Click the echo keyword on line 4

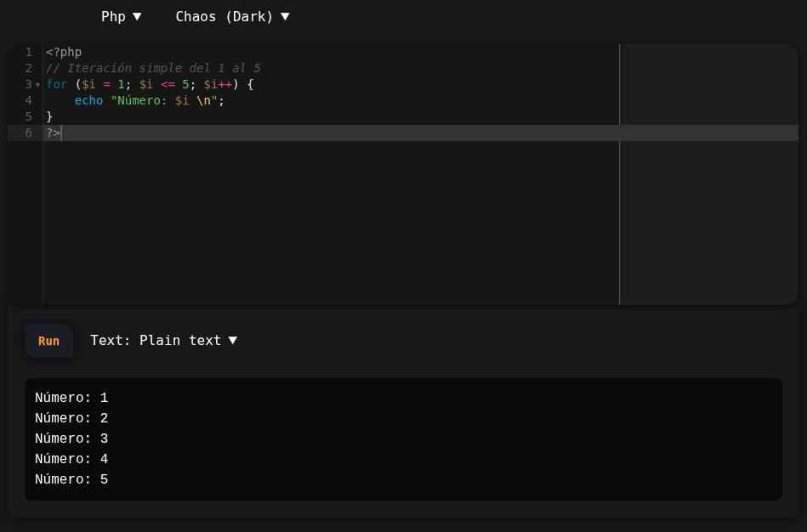tap(89, 100)
